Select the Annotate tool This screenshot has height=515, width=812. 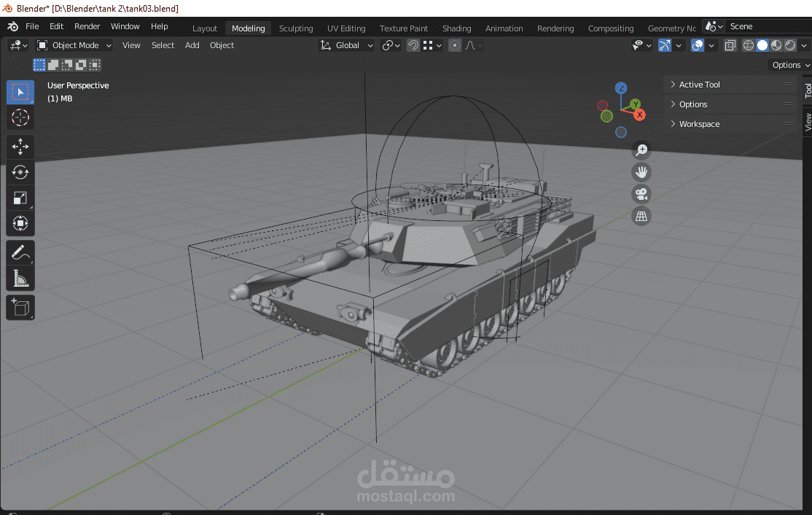pyautogui.click(x=20, y=253)
